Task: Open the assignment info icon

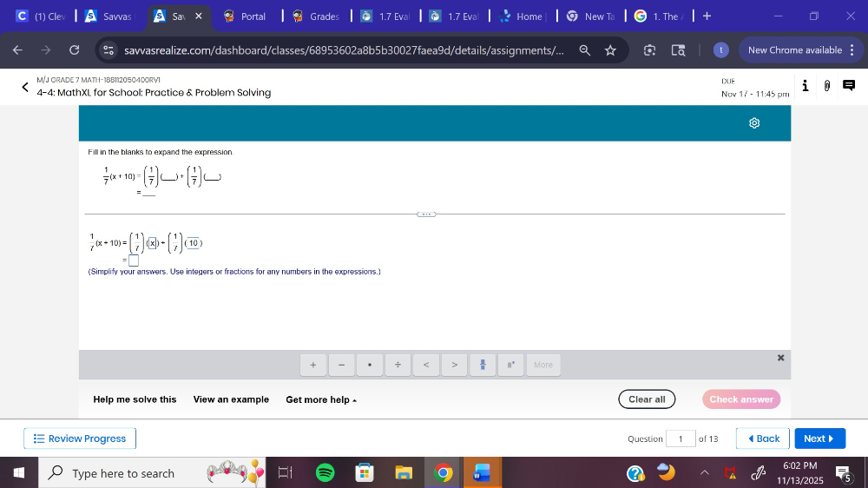Action: (806, 85)
